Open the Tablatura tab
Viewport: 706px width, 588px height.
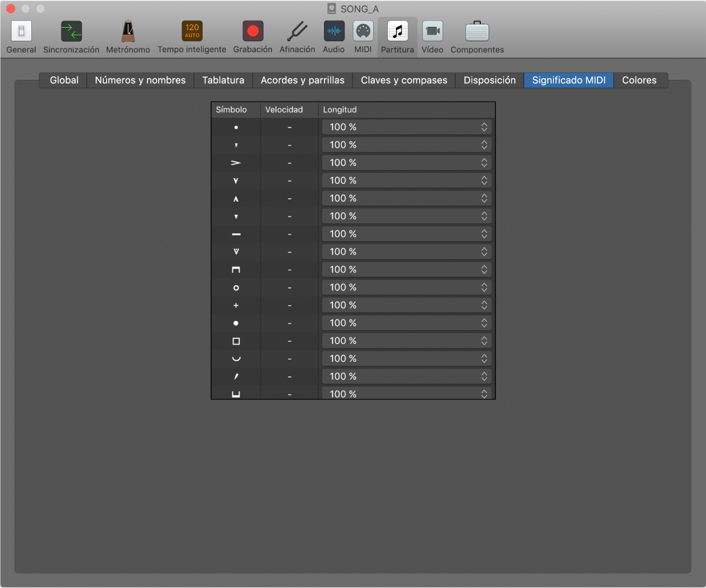[x=223, y=80]
